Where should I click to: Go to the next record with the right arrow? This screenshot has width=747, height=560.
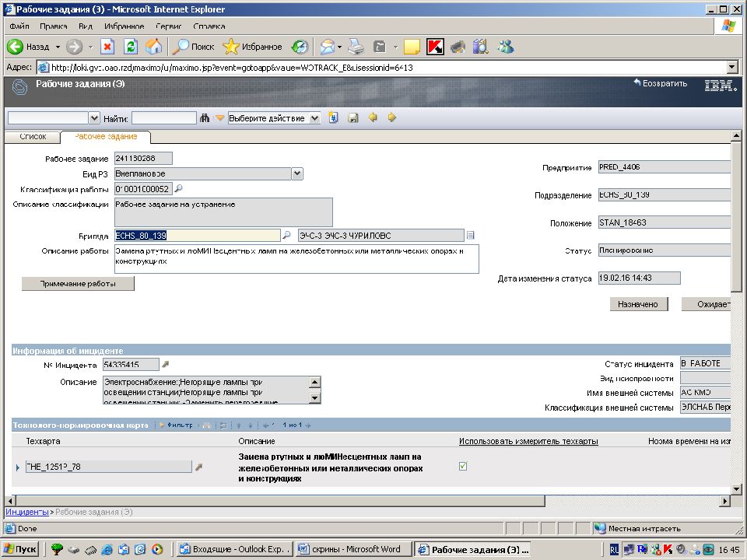pos(391,117)
